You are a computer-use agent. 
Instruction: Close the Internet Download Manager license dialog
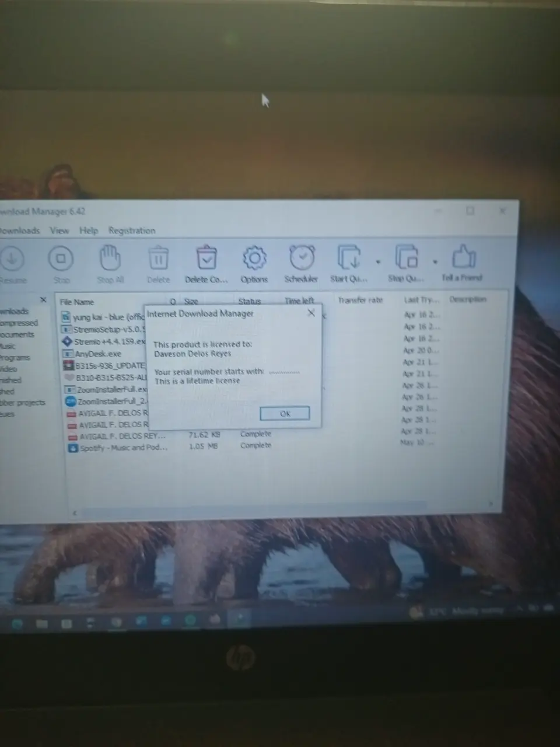click(311, 313)
